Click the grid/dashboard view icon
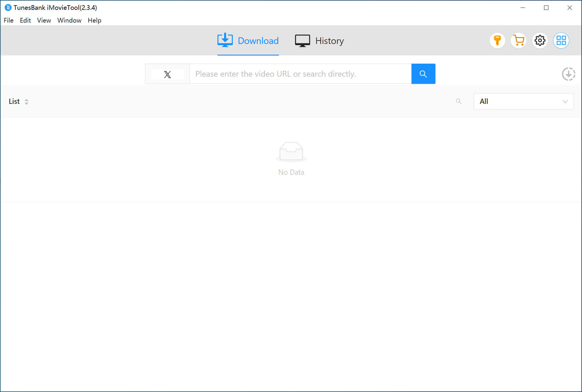The height and width of the screenshot is (392, 582). point(561,40)
